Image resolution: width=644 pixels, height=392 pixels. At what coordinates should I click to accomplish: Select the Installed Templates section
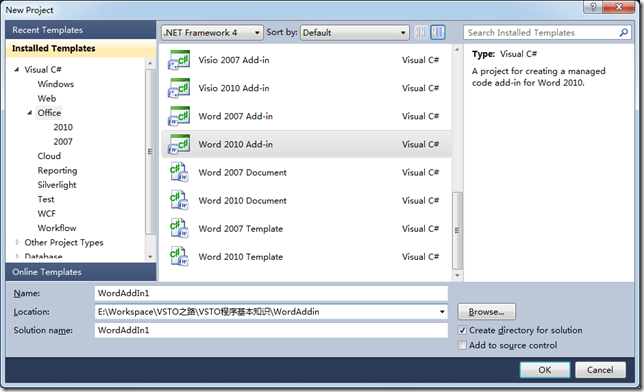[80, 48]
